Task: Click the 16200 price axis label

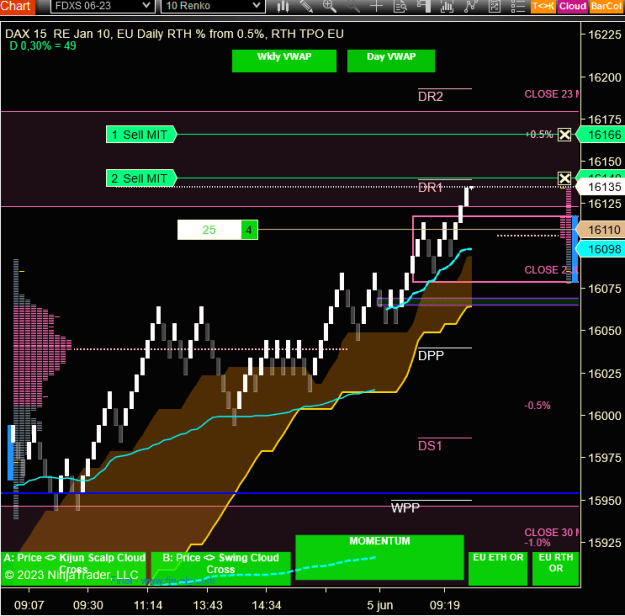Action: pos(605,77)
